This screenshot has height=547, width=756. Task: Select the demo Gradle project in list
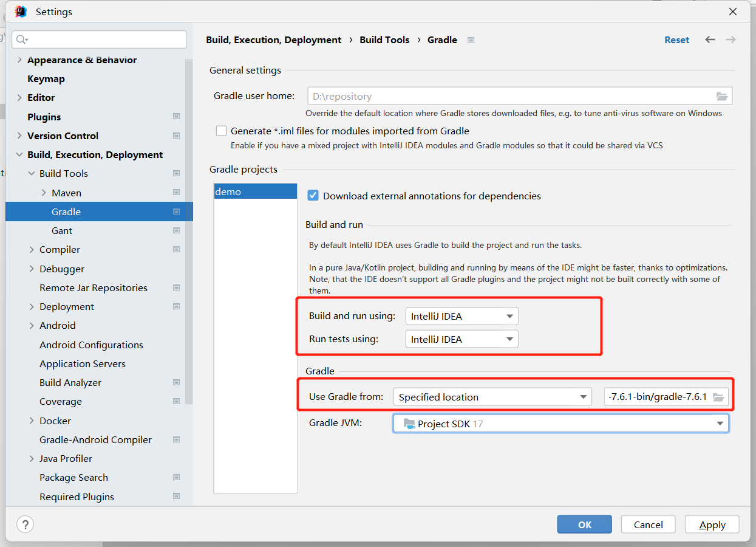point(228,191)
